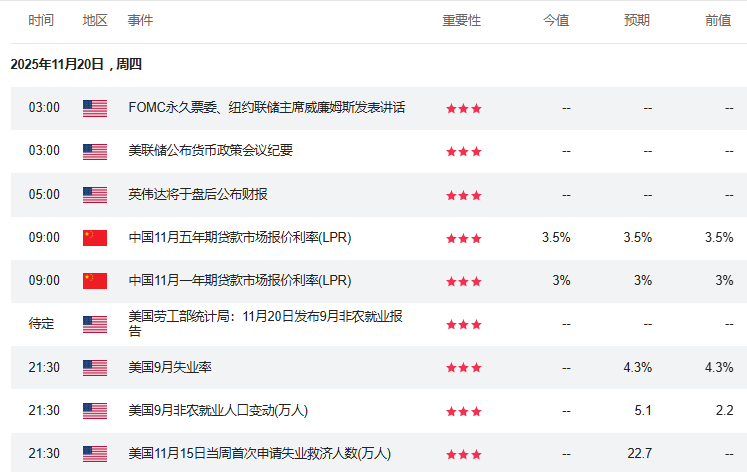Image resolution: width=747 pixels, height=472 pixels.
Task: Click China flag for five-year LPR row
Action: pos(95,238)
